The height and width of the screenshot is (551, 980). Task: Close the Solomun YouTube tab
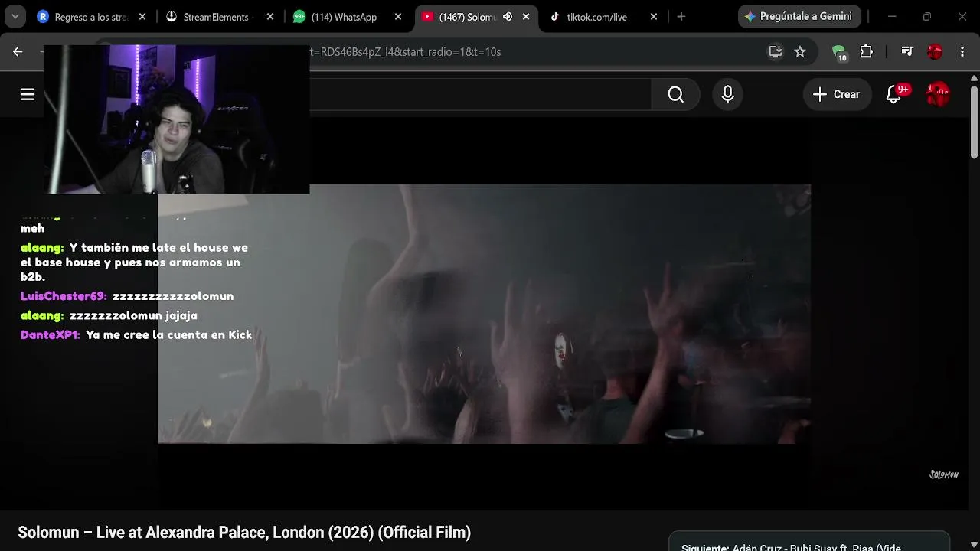click(525, 17)
